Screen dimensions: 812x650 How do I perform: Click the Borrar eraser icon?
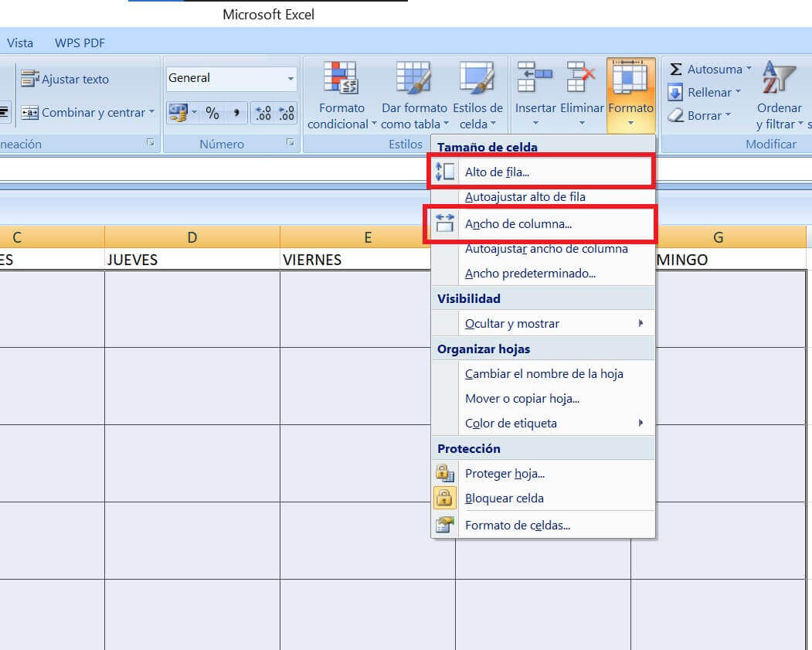tap(675, 115)
